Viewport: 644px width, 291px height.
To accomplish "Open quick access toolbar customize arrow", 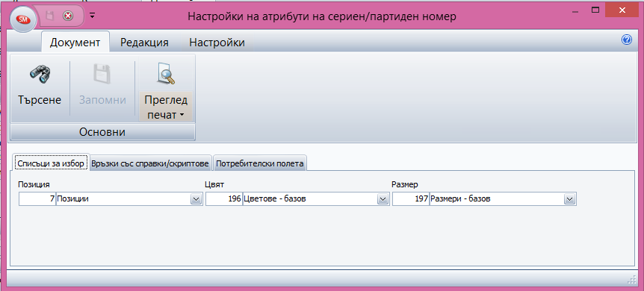I will (x=92, y=16).
